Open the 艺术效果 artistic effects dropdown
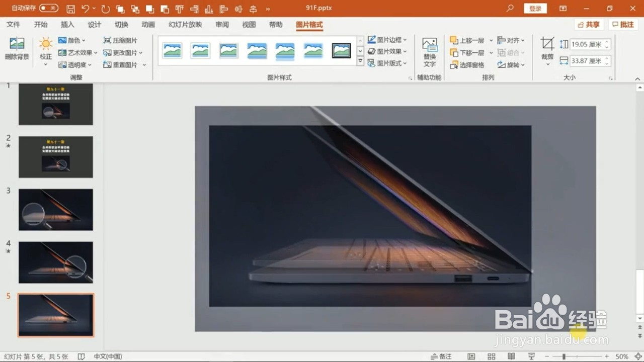The width and height of the screenshot is (644, 362). pos(78,52)
